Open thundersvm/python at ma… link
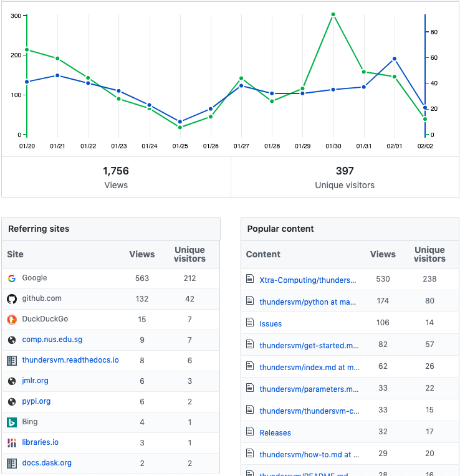 point(307,302)
